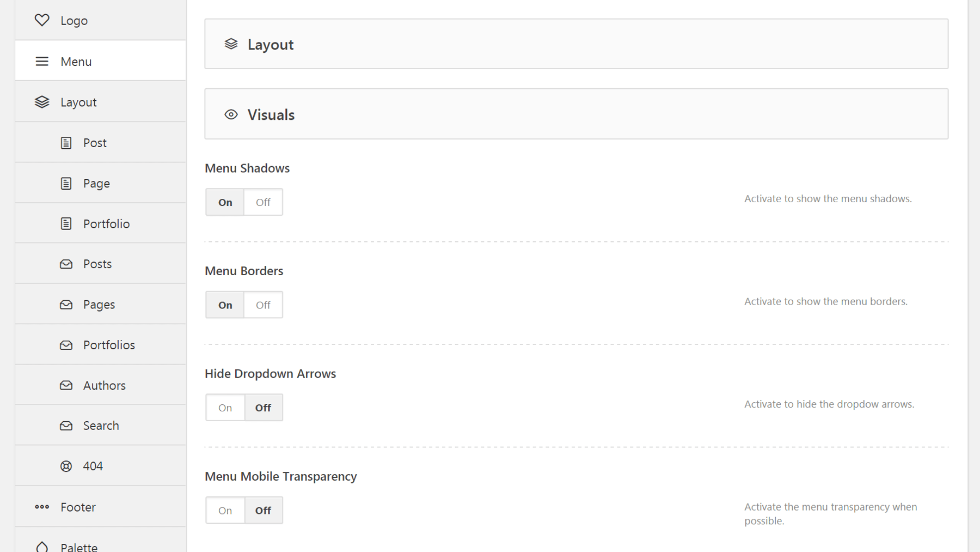Go to the Page layout sub-tab
The width and height of the screenshot is (980, 552).
pyautogui.click(x=101, y=183)
